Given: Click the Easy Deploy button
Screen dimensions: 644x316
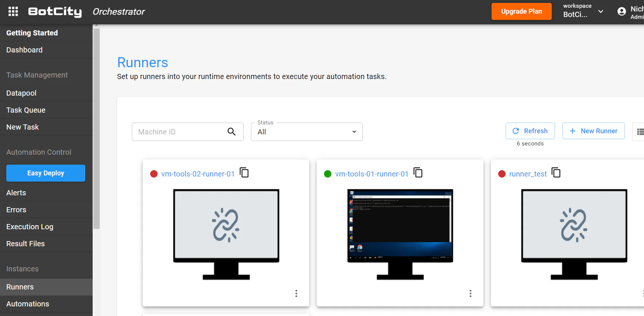Looking at the screenshot, I should coord(46,173).
